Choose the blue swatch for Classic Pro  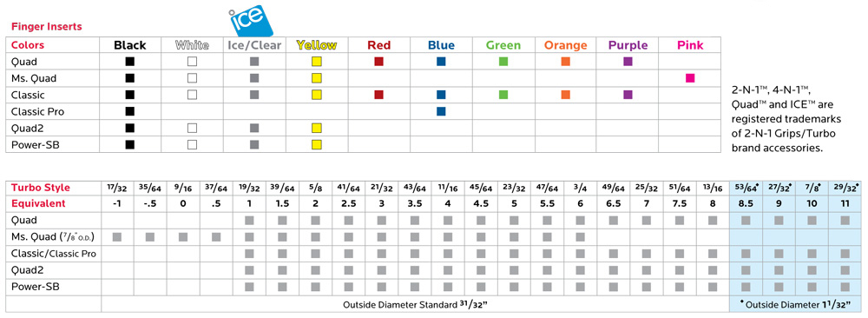[441, 111]
